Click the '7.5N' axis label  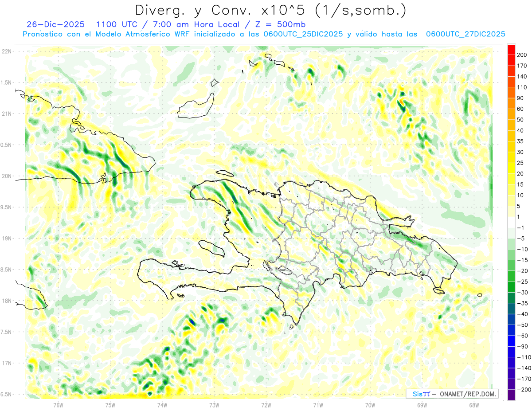7,332
